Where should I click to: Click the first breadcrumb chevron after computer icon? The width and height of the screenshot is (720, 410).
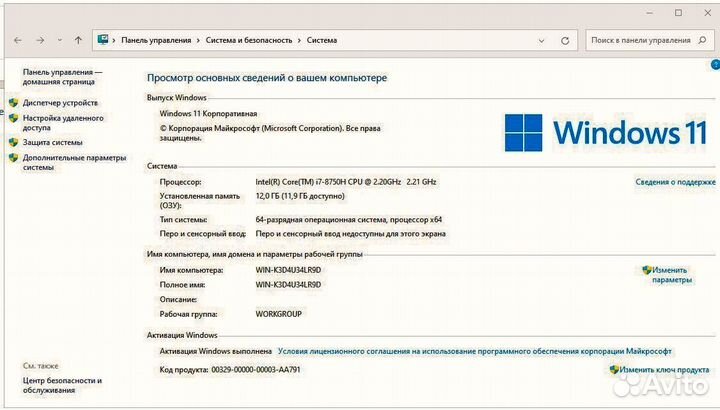coord(114,40)
